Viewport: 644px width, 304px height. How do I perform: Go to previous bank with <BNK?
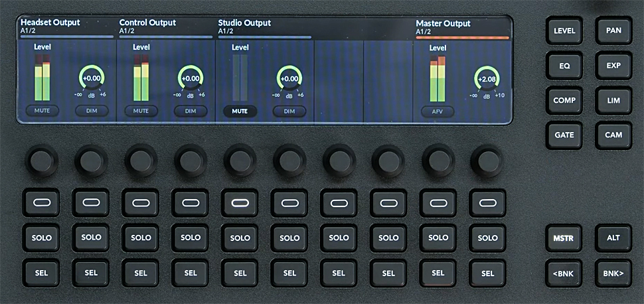[564, 273]
